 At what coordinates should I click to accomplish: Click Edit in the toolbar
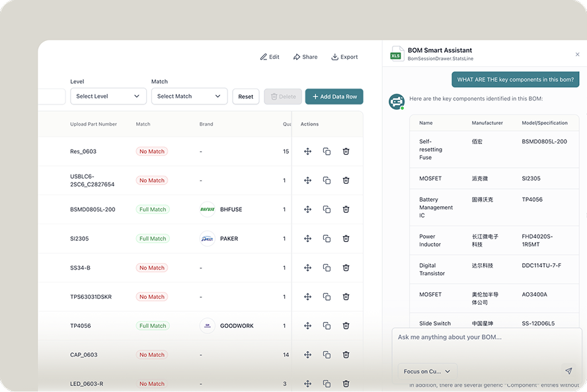point(270,57)
